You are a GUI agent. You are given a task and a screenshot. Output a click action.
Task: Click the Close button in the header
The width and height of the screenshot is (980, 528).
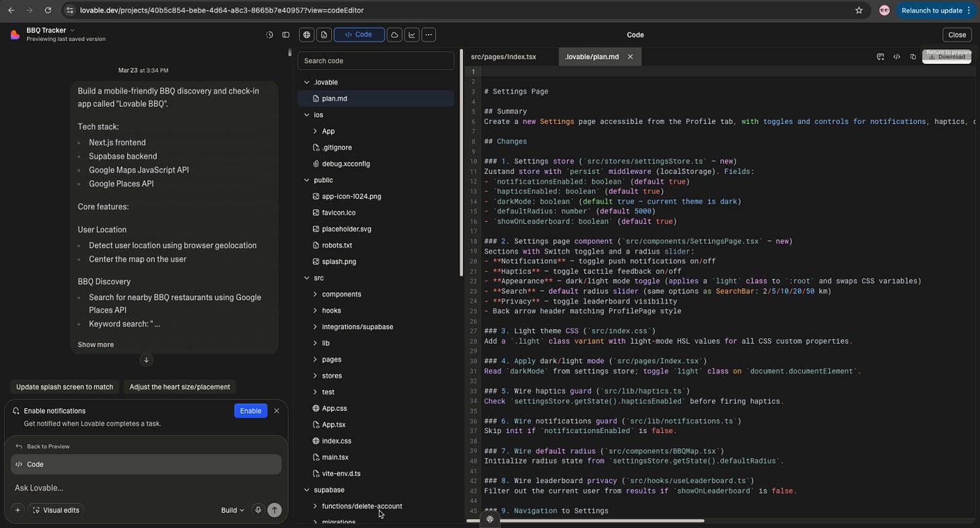tap(957, 34)
